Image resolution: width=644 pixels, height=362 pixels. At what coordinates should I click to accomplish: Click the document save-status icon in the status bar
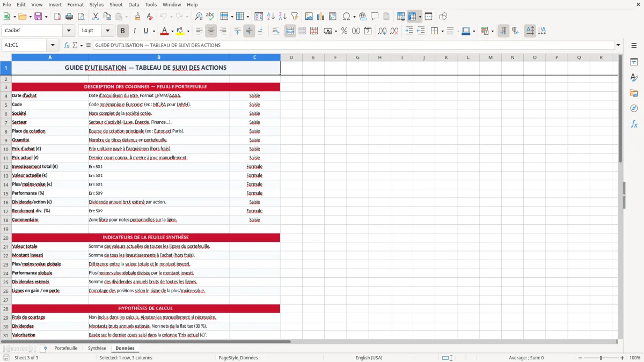(x=6, y=358)
